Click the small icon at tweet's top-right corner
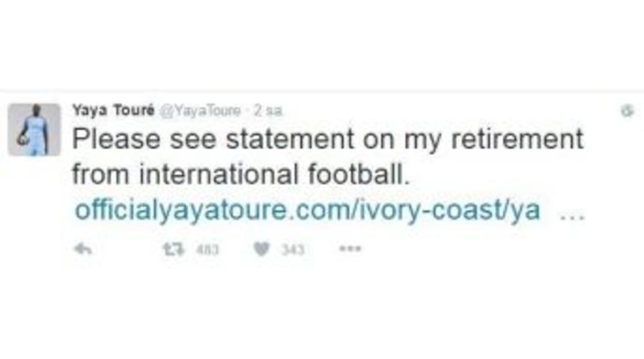644x359 pixels. pos(628,111)
